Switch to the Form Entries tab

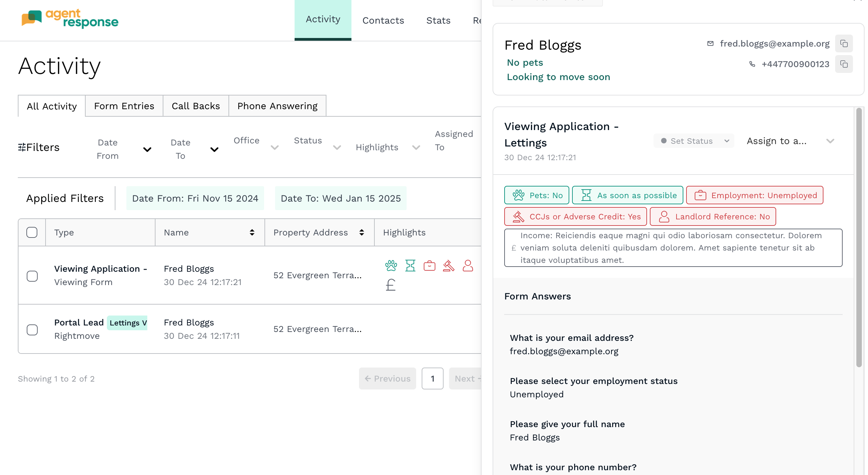point(124,106)
